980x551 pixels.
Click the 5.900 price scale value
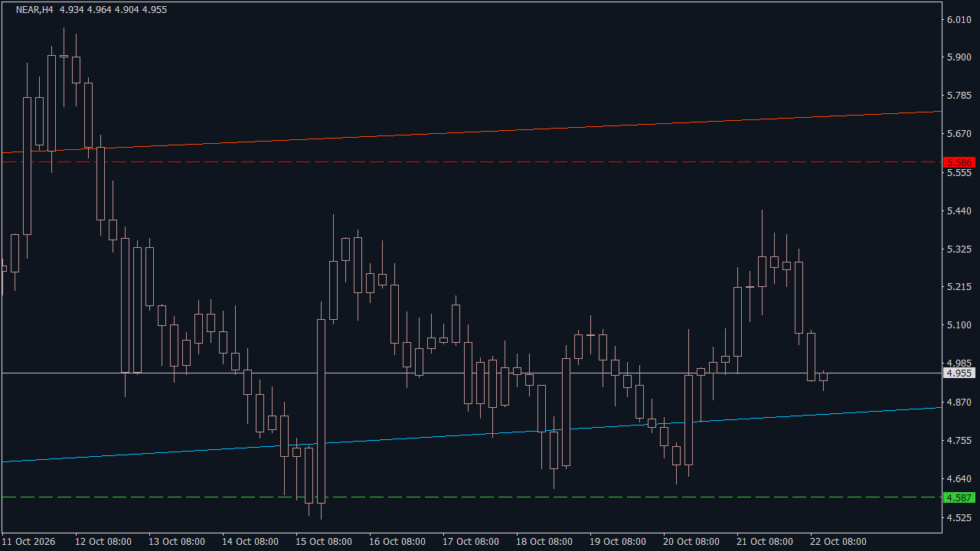959,57
